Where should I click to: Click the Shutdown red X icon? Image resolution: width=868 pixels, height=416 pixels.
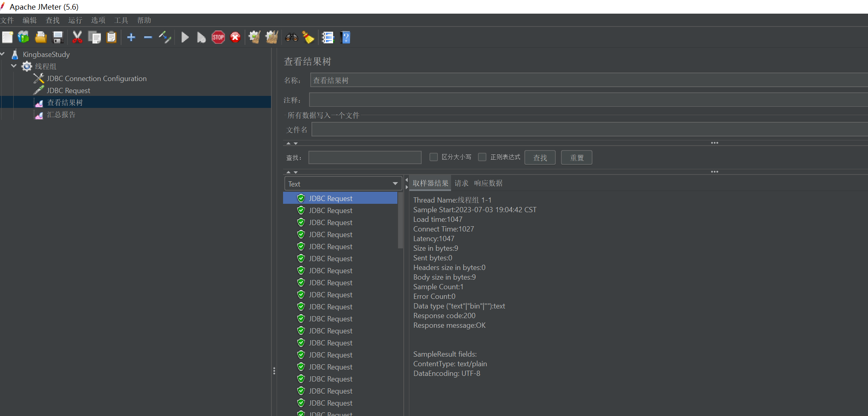[235, 37]
